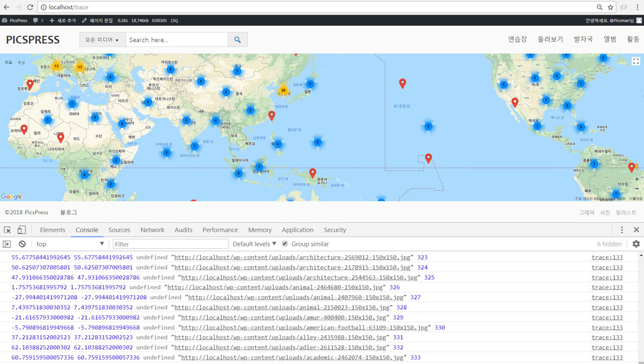Open the Audits tab
The height and width of the screenshot is (364, 644).
184,230
